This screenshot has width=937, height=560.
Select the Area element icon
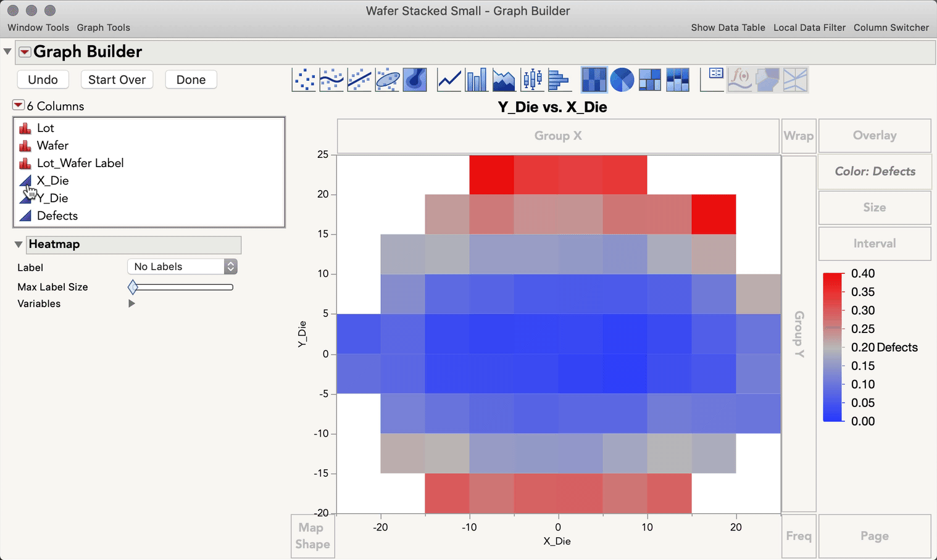click(x=504, y=80)
